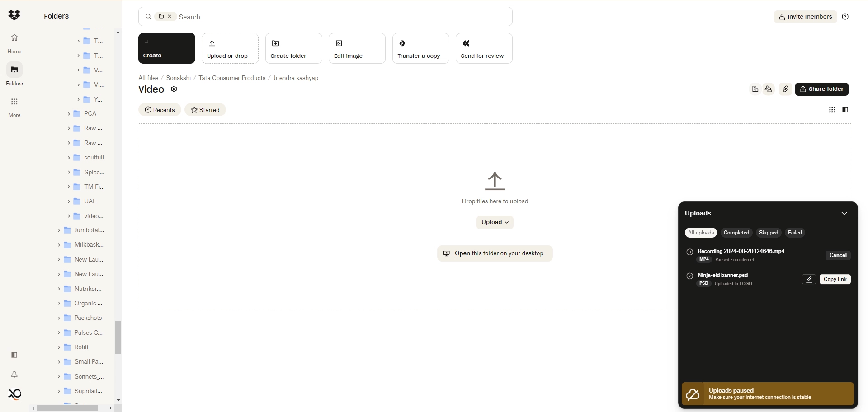Toggle the left panel collapse icon

click(14, 355)
